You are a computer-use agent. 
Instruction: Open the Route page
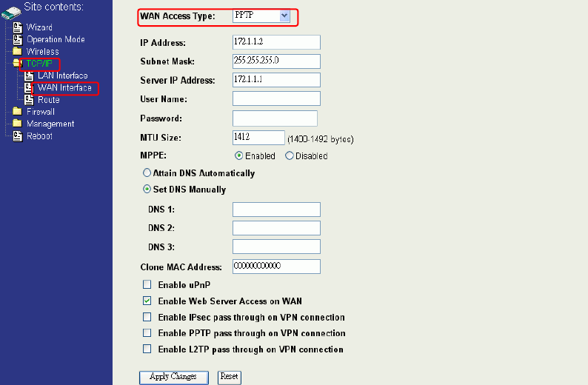point(49,100)
